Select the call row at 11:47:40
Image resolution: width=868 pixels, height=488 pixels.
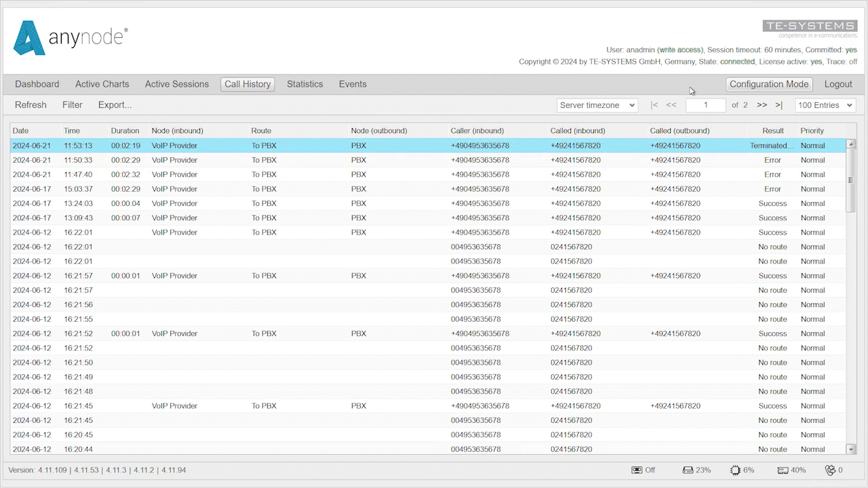click(x=429, y=174)
